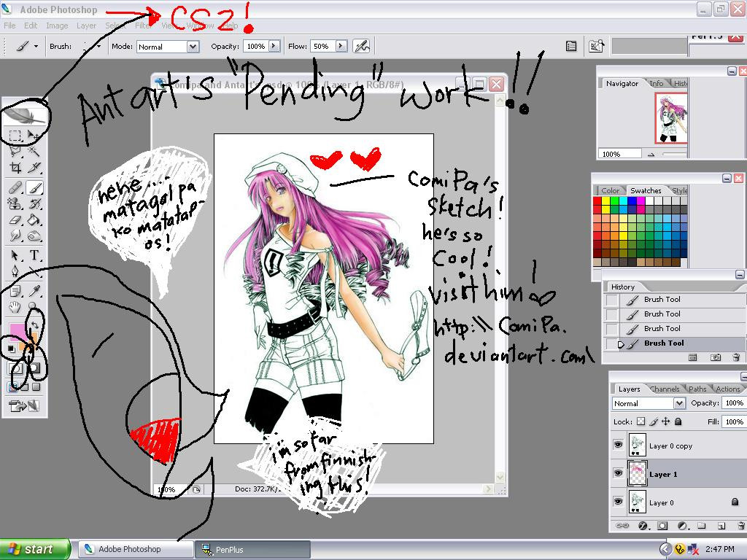Pick the red swatch in Swatches panel

pos(597,201)
